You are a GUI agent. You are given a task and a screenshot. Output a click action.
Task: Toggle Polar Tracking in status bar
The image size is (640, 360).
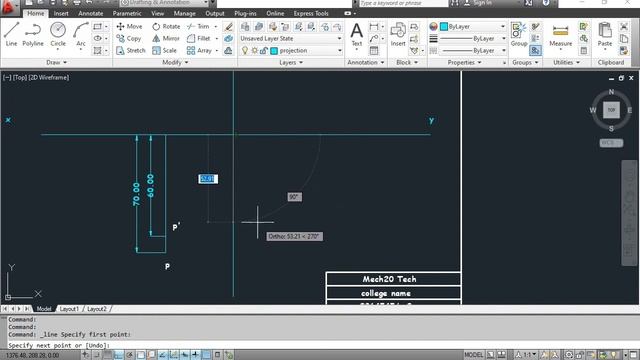(x=129, y=355)
